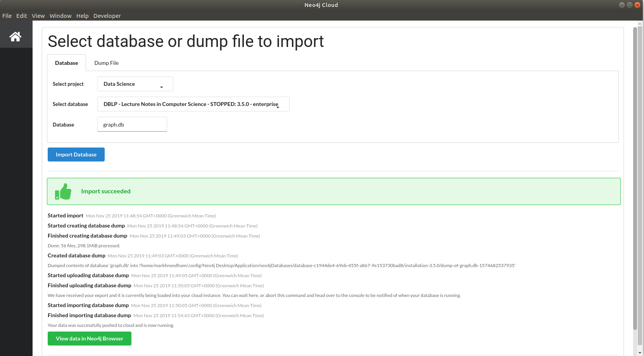
Task: Open the Window menu
Action: pyautogui.click(x=60, y=16)
